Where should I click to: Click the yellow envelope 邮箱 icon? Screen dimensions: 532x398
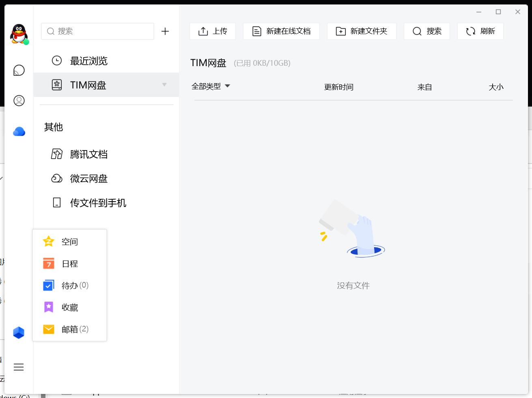(49, 329)
